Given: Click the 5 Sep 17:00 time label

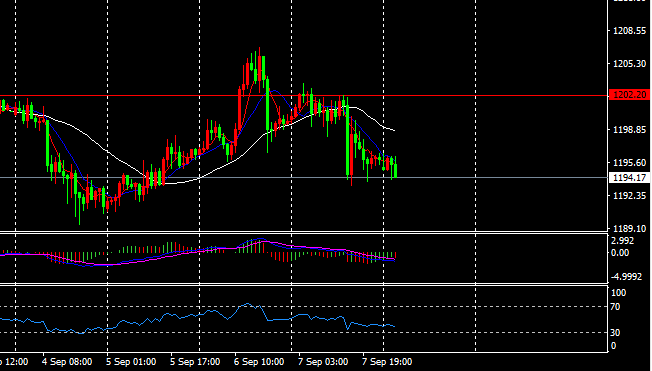Looking at the screenshot, I should [195, 362].
